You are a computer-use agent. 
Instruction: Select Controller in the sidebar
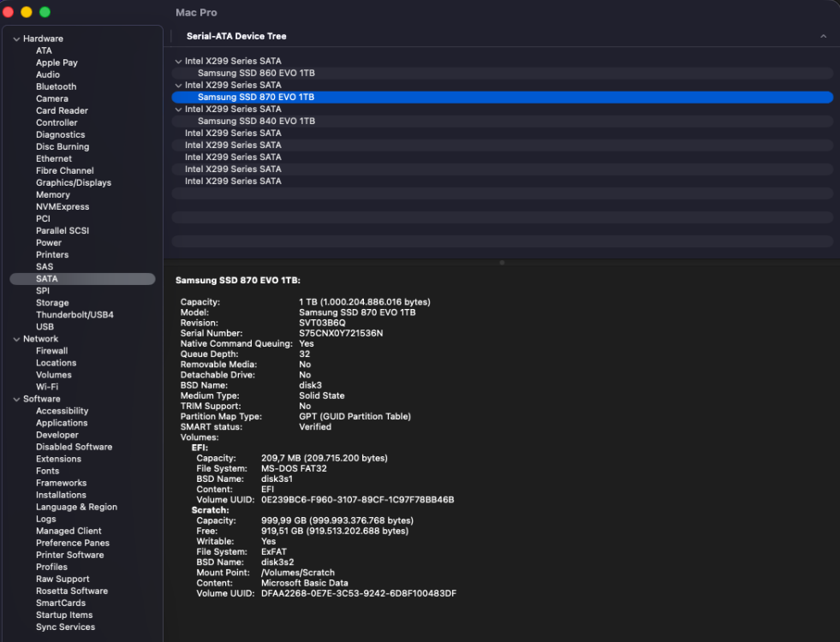point(57,122)
